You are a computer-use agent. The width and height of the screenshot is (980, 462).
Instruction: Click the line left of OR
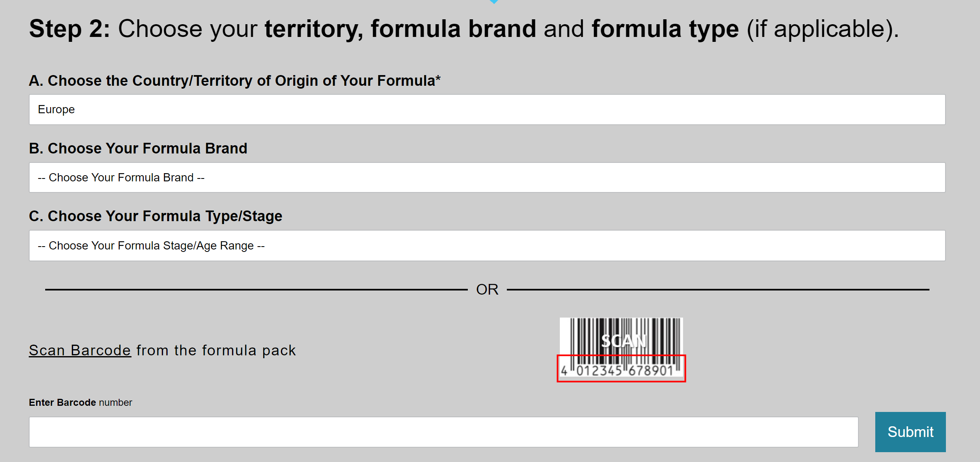pos(256,290)
